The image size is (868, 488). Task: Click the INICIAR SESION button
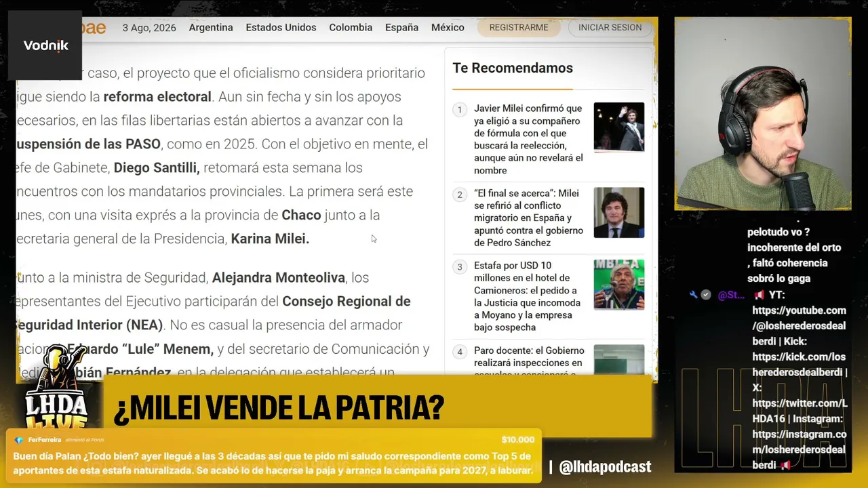tap(610, 28)
